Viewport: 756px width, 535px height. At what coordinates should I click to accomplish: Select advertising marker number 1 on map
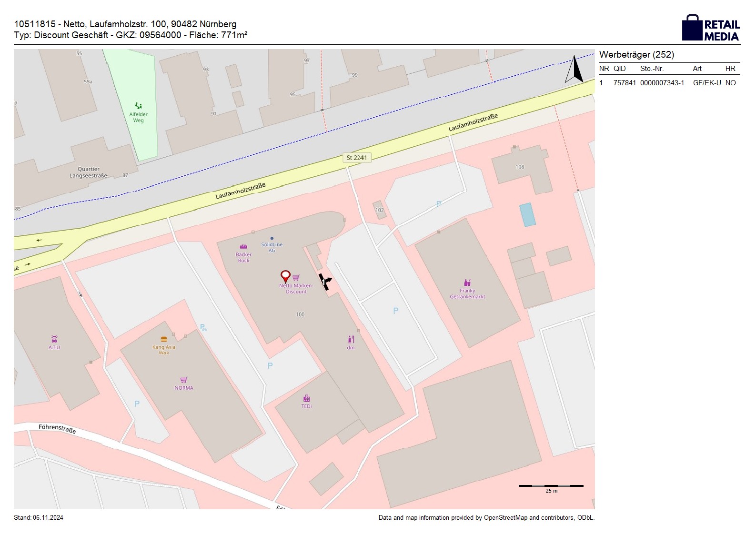pyautogui.click(x=325, y=282)
